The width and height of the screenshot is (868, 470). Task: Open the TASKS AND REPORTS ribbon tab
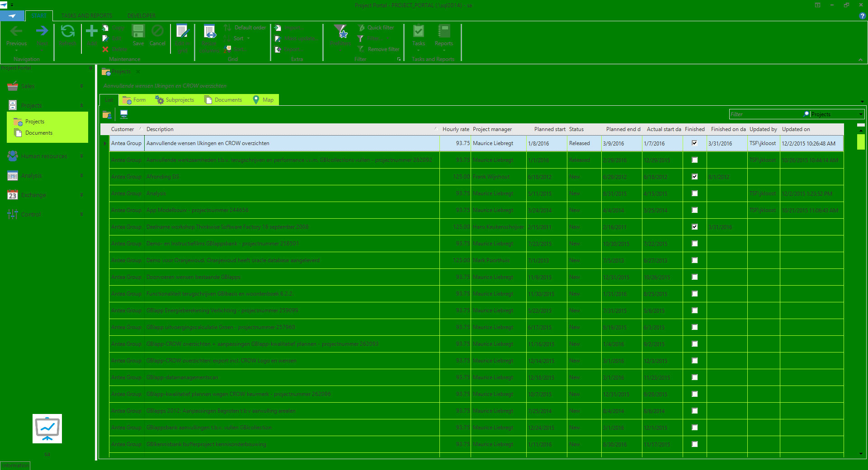pos(87,16)
